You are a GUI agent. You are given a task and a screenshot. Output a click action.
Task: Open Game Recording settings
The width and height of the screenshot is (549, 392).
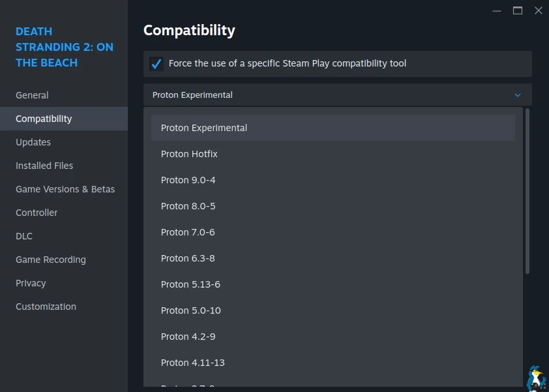tap(51, 260)
